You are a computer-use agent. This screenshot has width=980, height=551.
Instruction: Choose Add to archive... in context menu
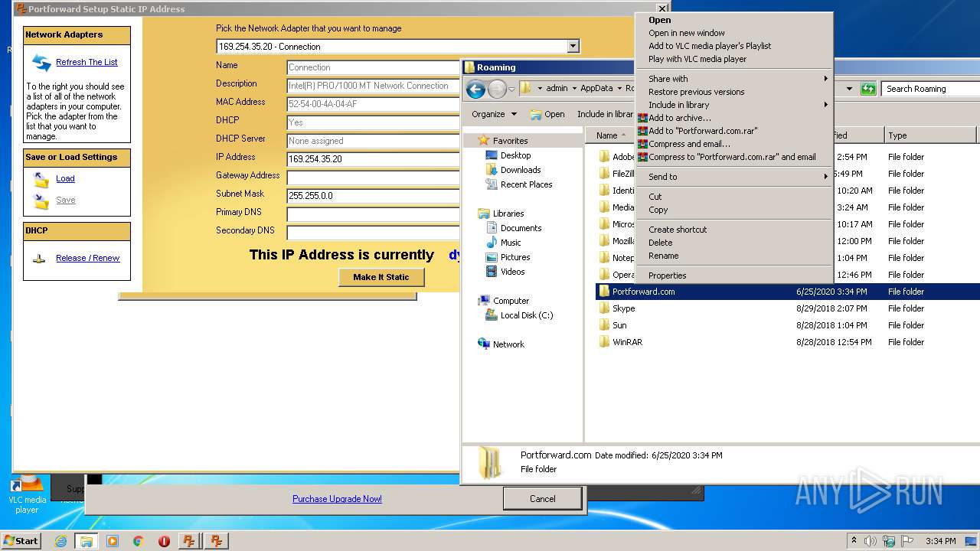coord(734,118)
